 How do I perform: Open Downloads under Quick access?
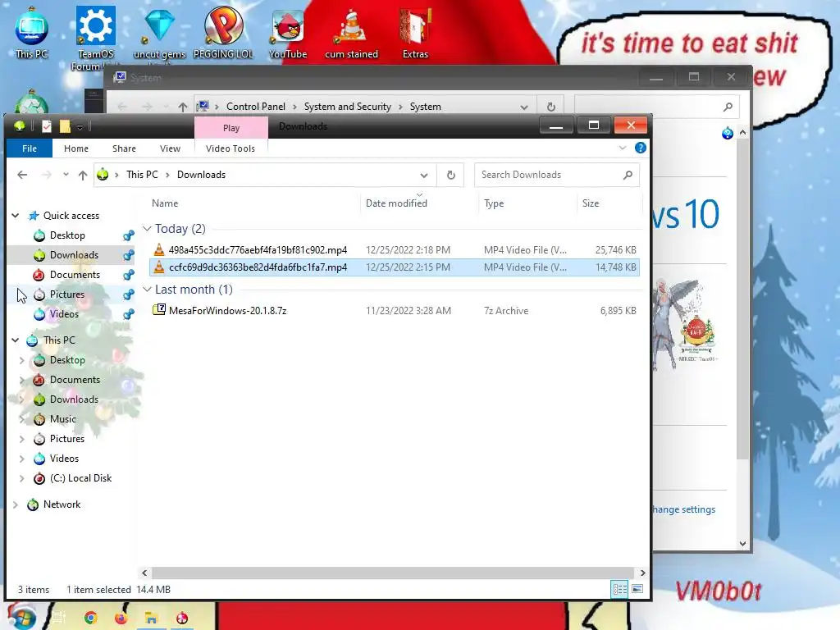tap(74, 255)
